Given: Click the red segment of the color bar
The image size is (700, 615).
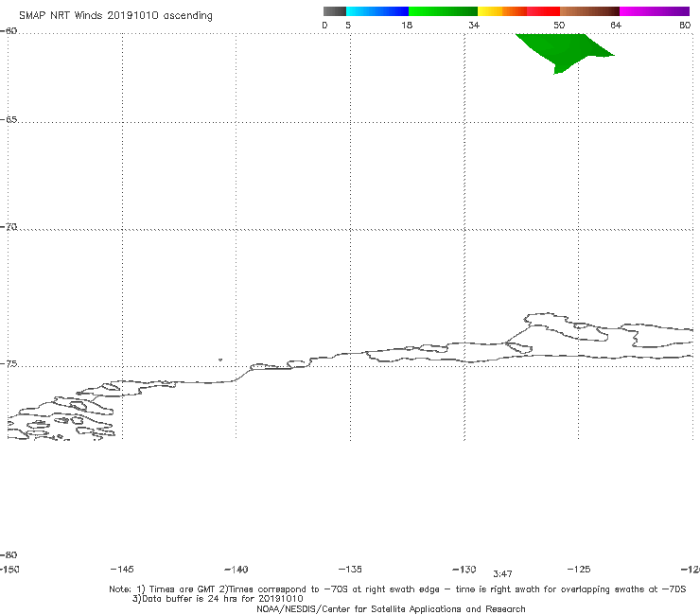Looking at the screenshot, I should click(x=543, y=11).
